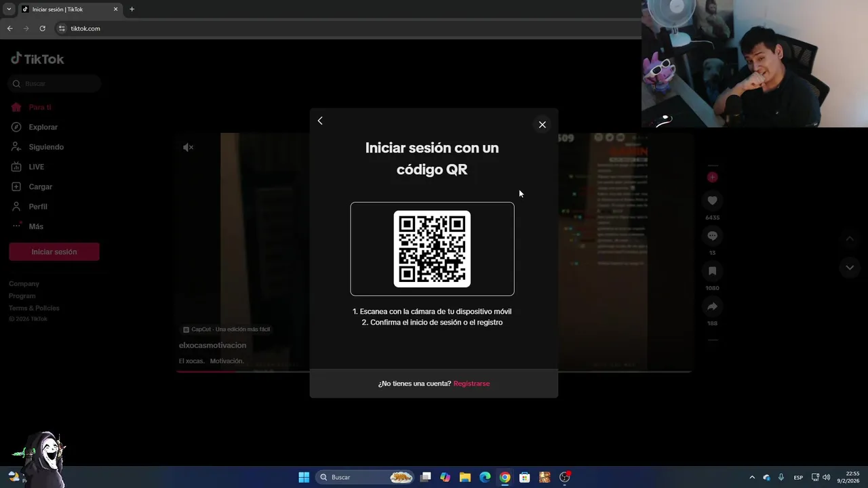
Task: Open the Cargar upload page
Action: pyautogui.click(x=40, y=186)
